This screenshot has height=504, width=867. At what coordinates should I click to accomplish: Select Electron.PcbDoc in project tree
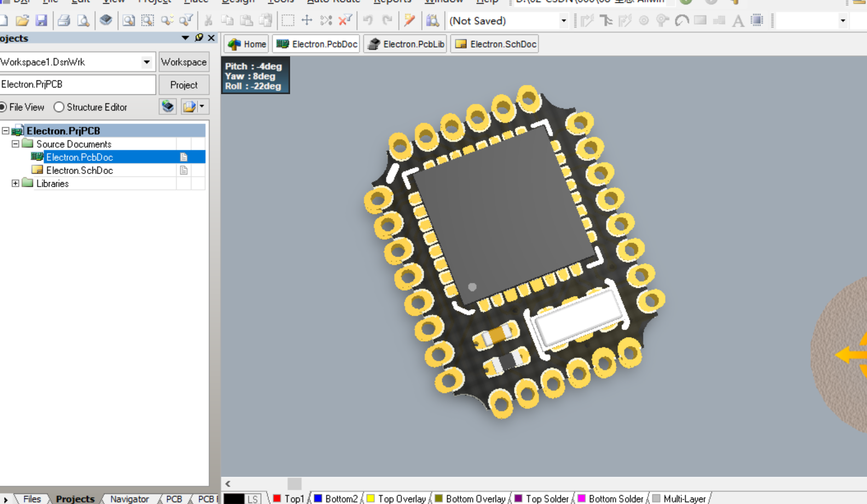79,157
